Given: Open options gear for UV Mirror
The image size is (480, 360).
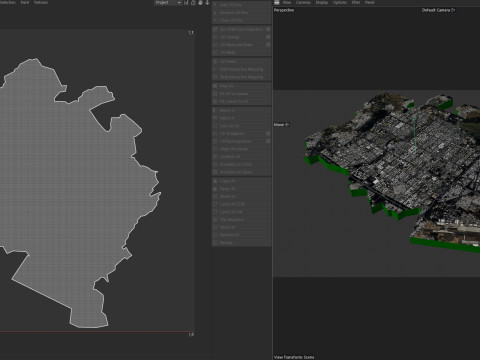Looking at the screenshot, I should pyautogui.click(x=268, y=37).
